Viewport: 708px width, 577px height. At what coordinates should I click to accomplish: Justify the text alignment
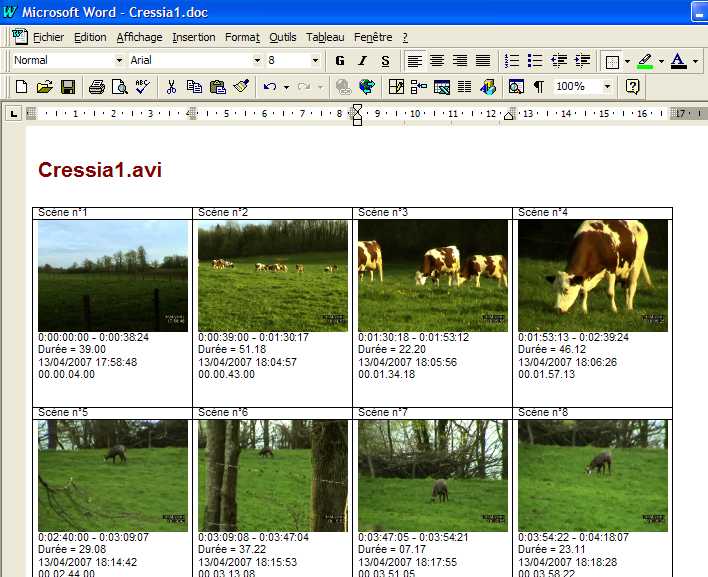[483, 60]
